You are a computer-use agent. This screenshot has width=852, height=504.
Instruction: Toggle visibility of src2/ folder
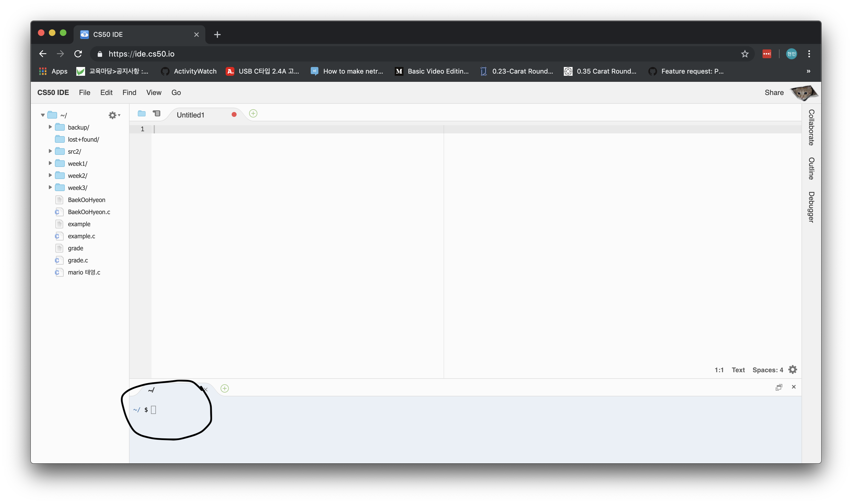pyautogui.click(x=50, y=151)
